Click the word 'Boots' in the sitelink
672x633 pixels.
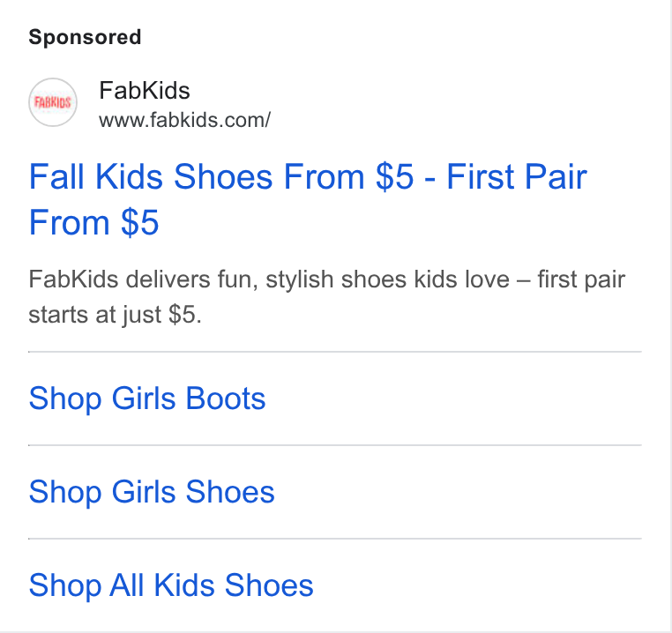pyautogui.click(x=226, y=398)
